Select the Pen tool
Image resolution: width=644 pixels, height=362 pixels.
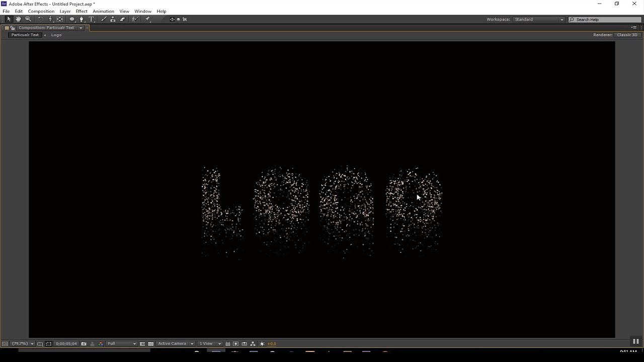click(x=82, y=19)
